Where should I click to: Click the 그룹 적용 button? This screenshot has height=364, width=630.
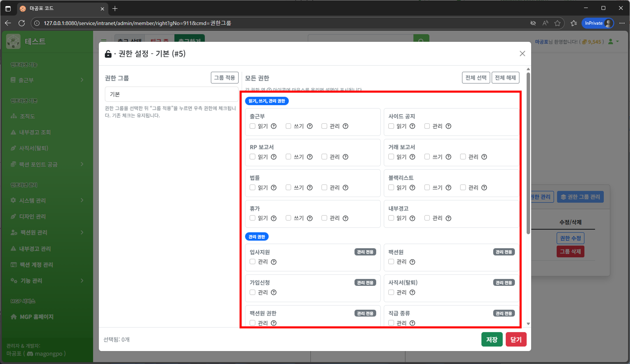click(224, 78)
